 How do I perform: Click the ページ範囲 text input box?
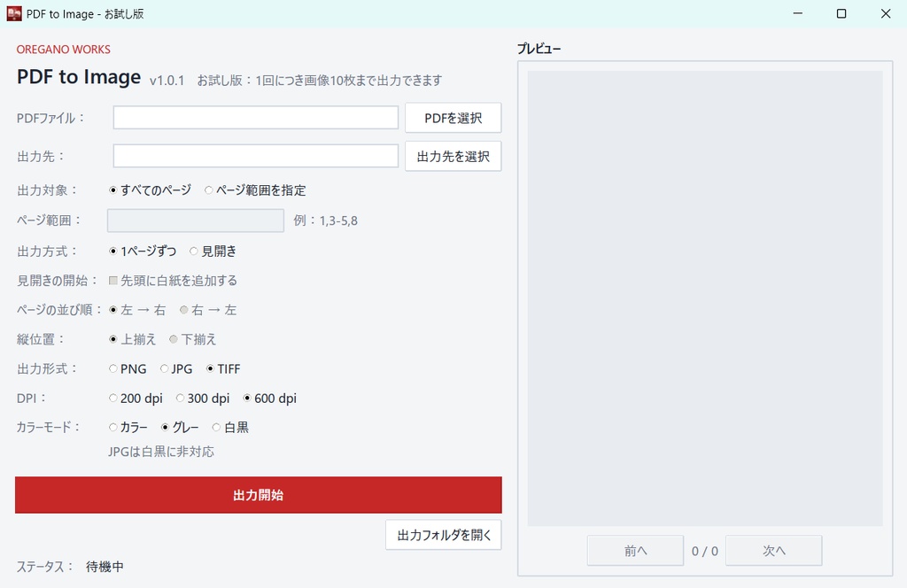click(196, 220)
